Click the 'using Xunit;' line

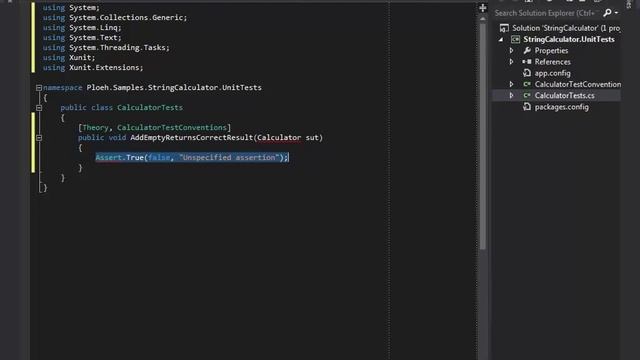tap(69, 58)
